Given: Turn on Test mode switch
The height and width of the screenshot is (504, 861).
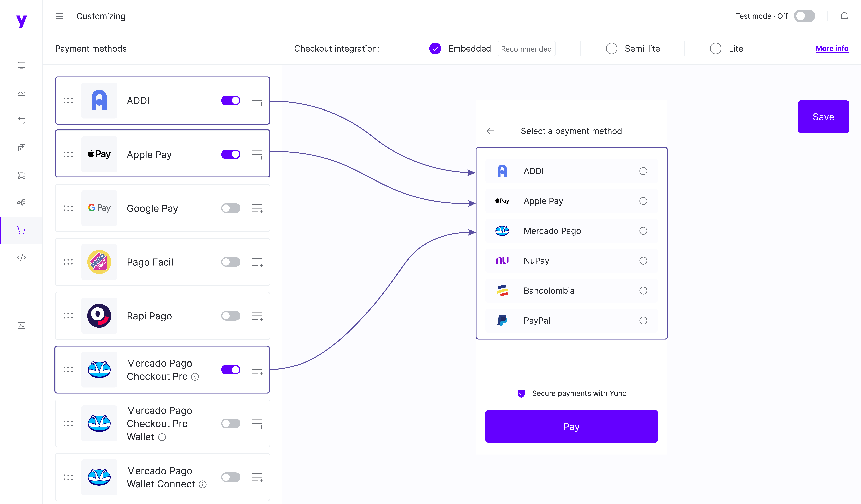Looking at the screenshot, I should click(x=804, y=16).
